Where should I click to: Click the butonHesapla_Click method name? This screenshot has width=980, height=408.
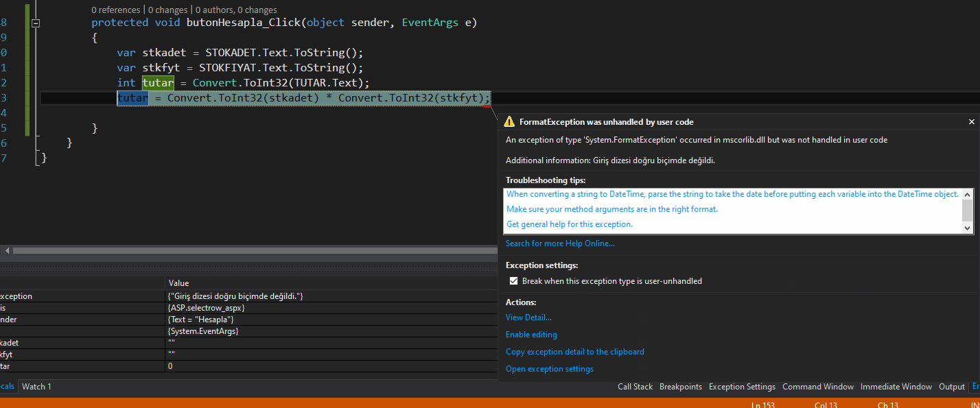pos(243,23)
